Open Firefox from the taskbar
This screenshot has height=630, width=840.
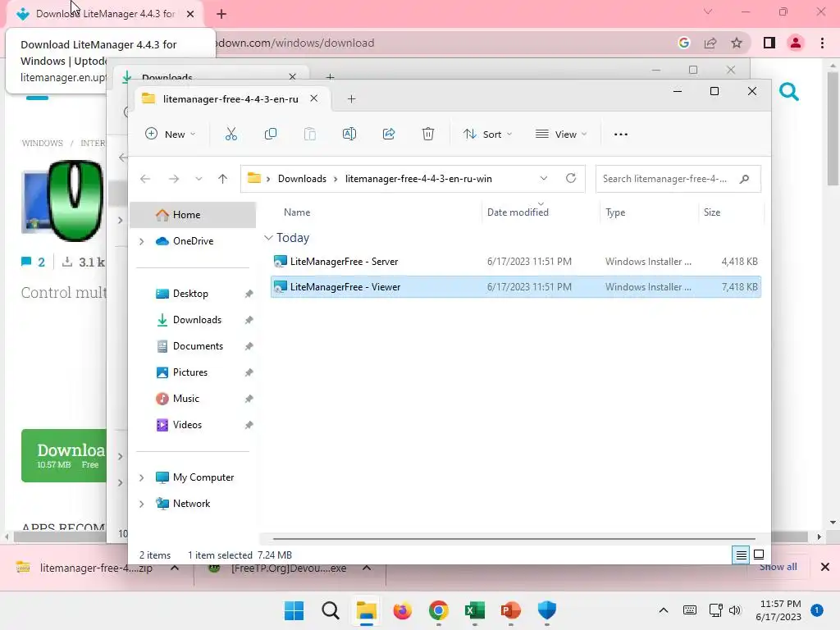[x=402, y=610]
